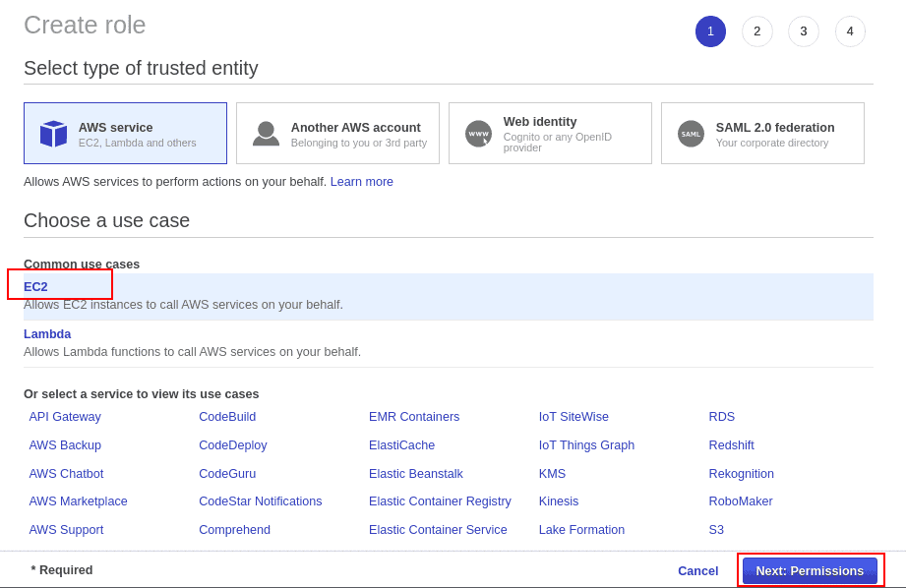Select RDS service
The image size is (906, 588).
pyautogui.click(x=722, y=417)
